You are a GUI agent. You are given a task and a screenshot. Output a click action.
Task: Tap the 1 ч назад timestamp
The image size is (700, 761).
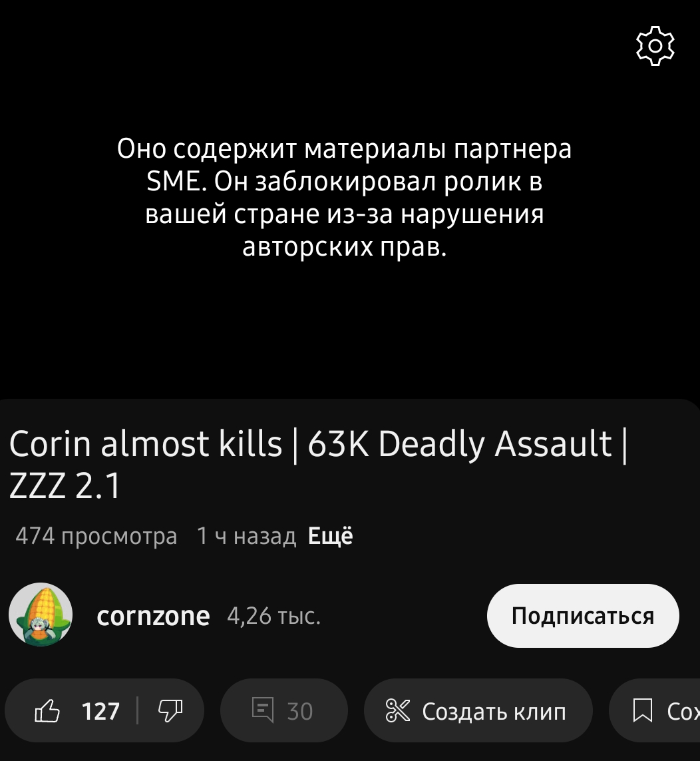click(246, 536)
